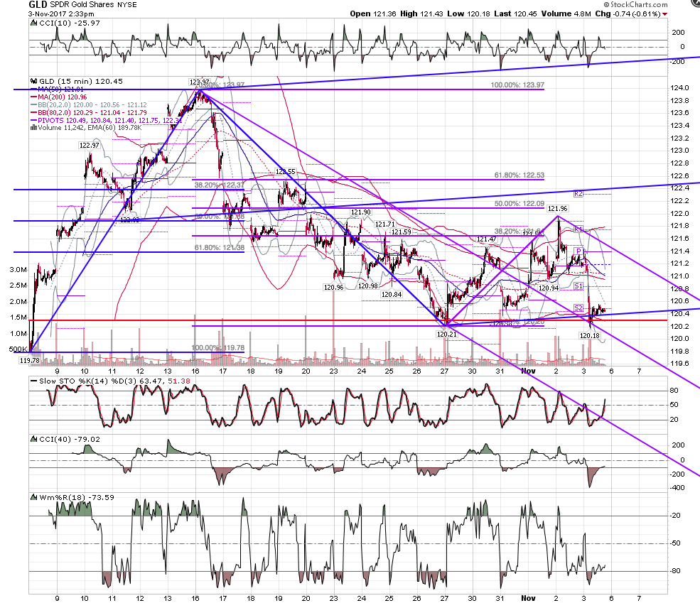The width and height of the screenshot is (700, 603).
Task: Select the R1 pivot label
Action: tap(578, 229)
